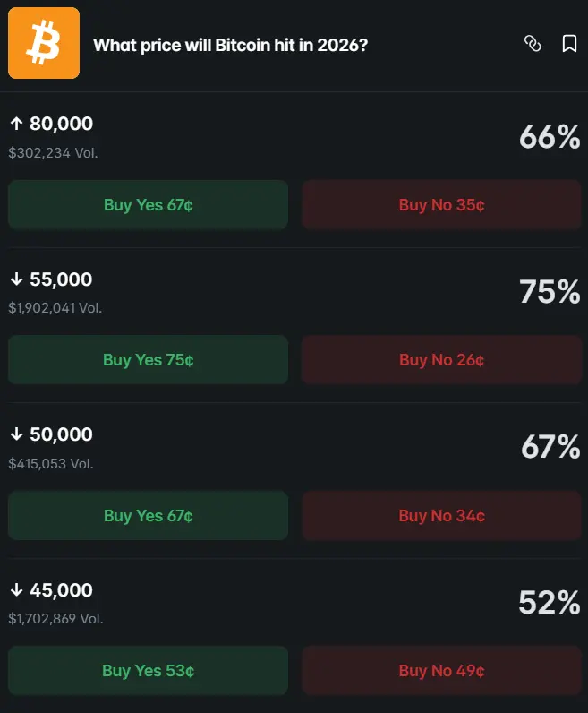Click the $1,902,041 Vol. text
This screenshot has width=588, height=713.
(55, 308)
